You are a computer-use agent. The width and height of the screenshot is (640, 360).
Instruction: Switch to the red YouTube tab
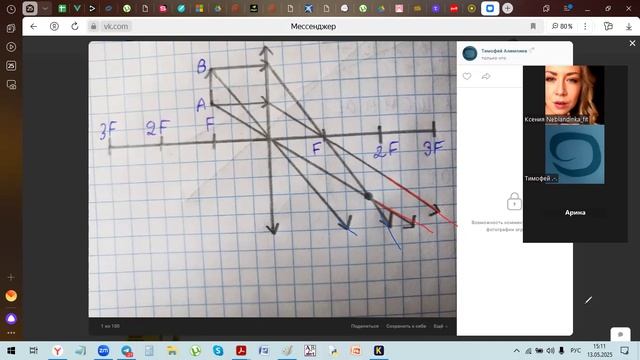[x=453, y=8]
